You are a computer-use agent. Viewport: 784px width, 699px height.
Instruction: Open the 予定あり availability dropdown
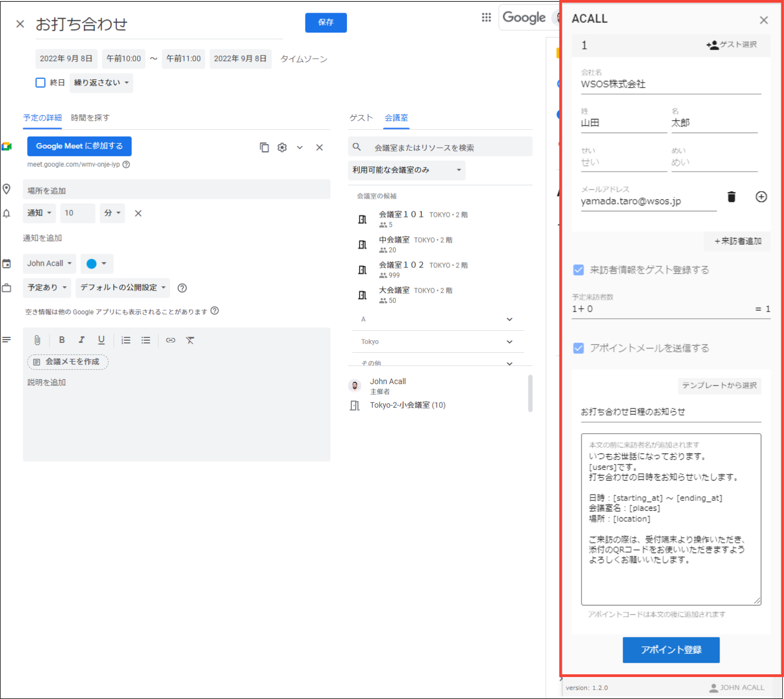(47, 287)
